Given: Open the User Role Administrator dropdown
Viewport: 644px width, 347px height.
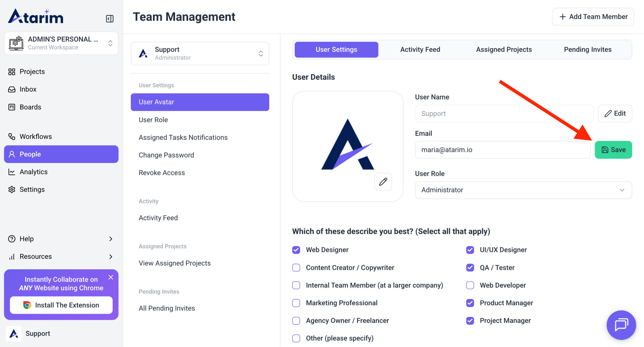Looking at the screenshot, I should [523, 190].
